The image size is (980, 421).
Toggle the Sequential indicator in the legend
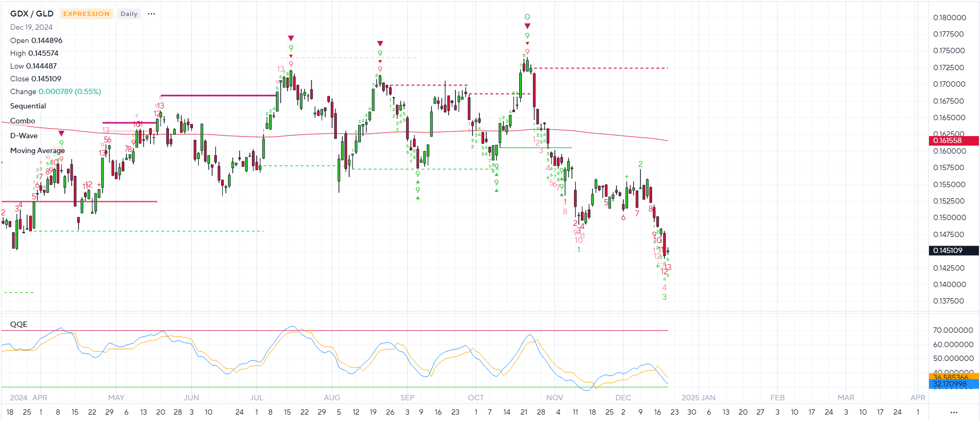[x=28, y=106]
